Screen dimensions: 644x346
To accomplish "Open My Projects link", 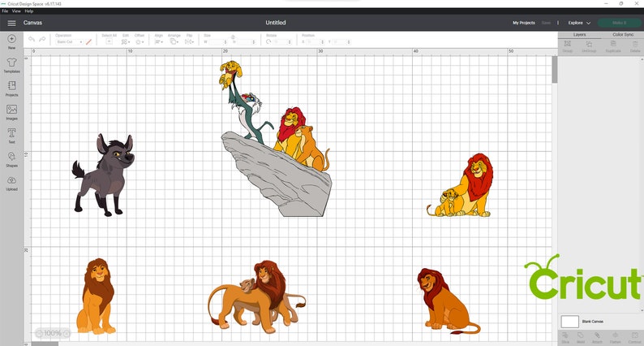I will 524,23.
